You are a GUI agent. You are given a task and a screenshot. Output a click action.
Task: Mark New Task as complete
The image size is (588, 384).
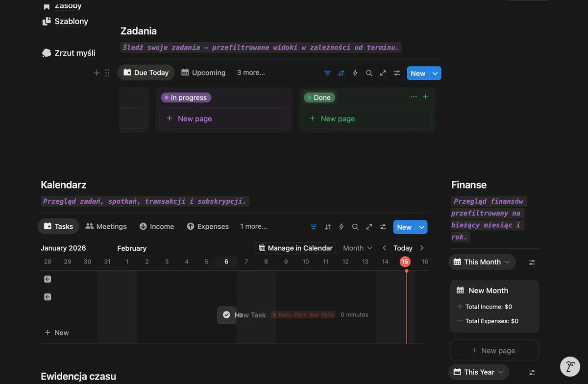coord(226,315)
